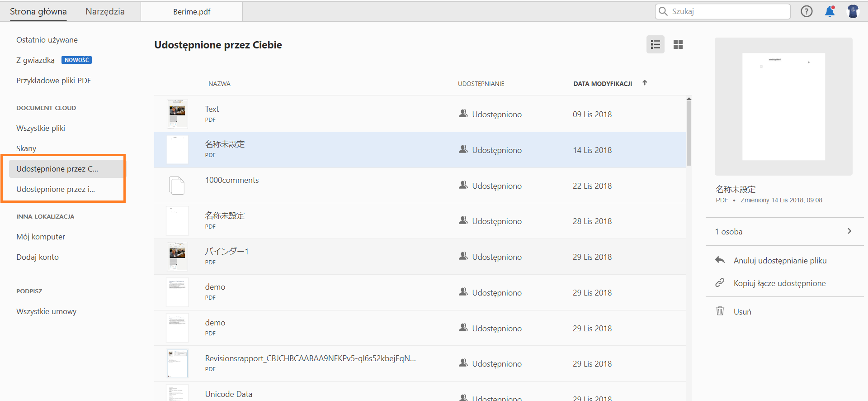
Task: Switch to list view layout
Action: 656,44
